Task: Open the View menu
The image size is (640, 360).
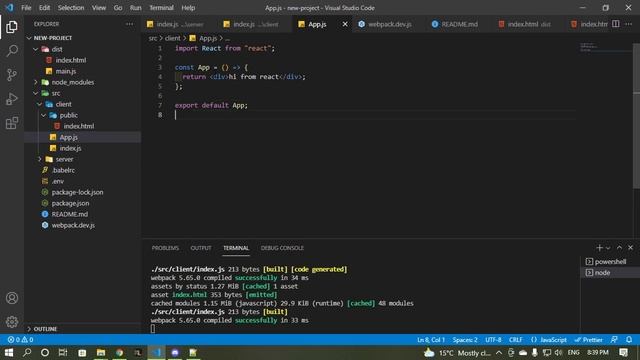Action: pos(98,8)
